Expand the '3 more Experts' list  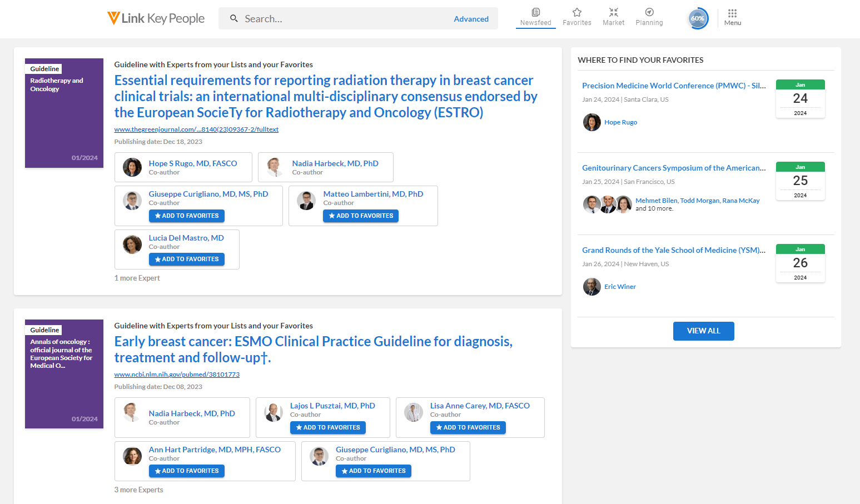point(138,490)
